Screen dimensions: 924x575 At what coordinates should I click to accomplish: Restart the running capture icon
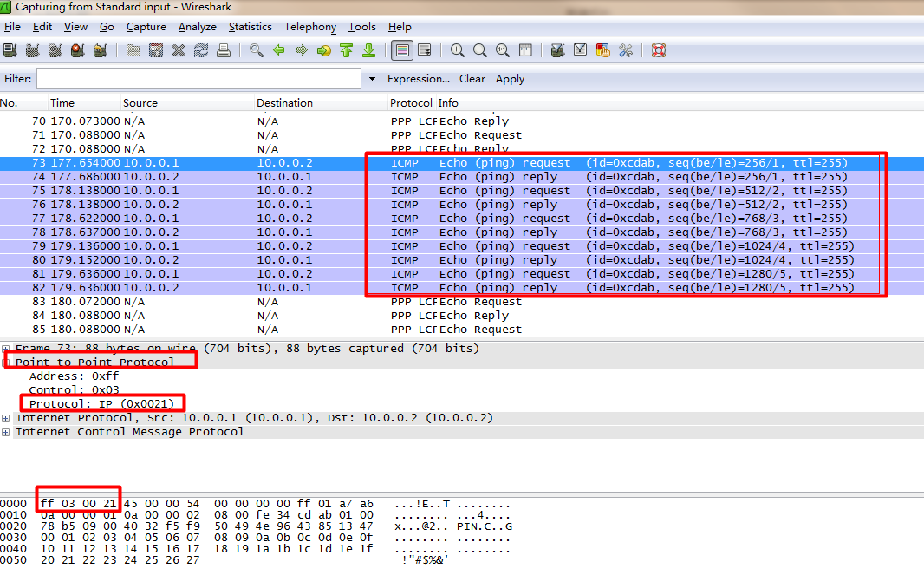pyautogui.click(x=101, y=50)
